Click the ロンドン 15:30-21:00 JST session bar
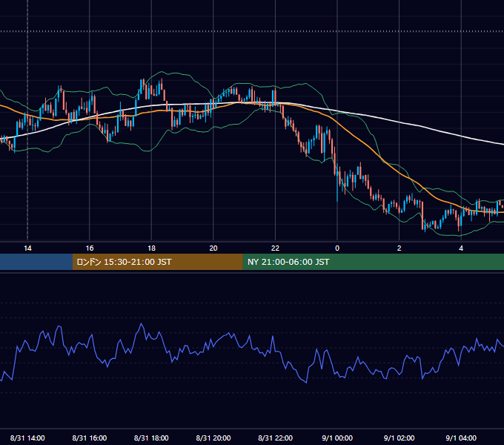 (157, 262)
